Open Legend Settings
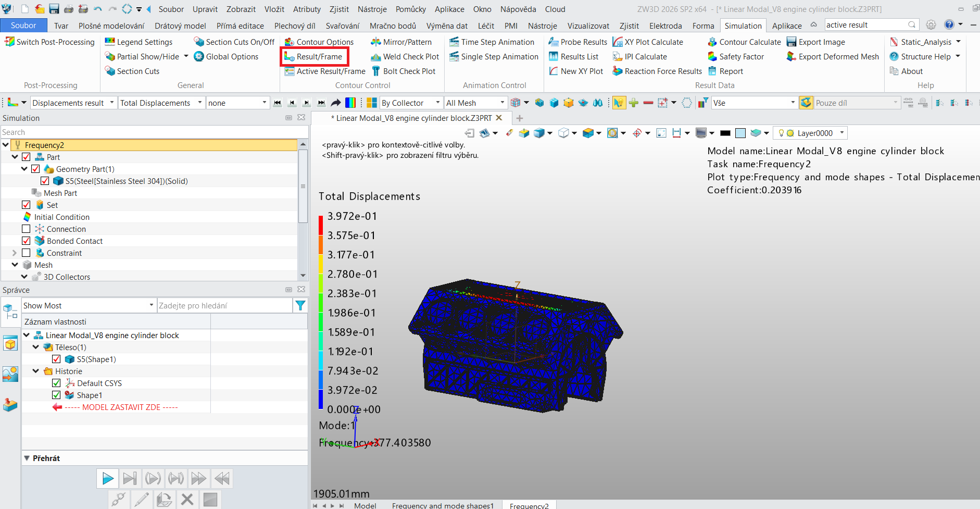This screenshot has width=980, height=509. click(x=139, y=42)
